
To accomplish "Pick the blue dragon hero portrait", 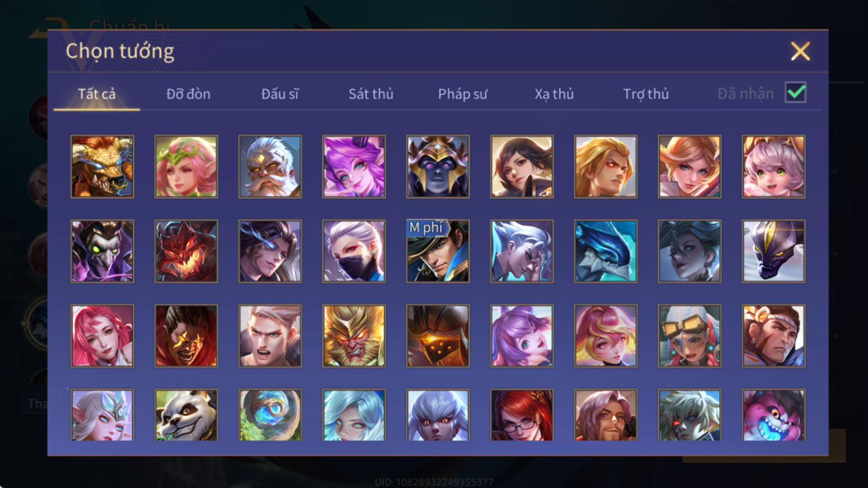I will click(606, 251).
